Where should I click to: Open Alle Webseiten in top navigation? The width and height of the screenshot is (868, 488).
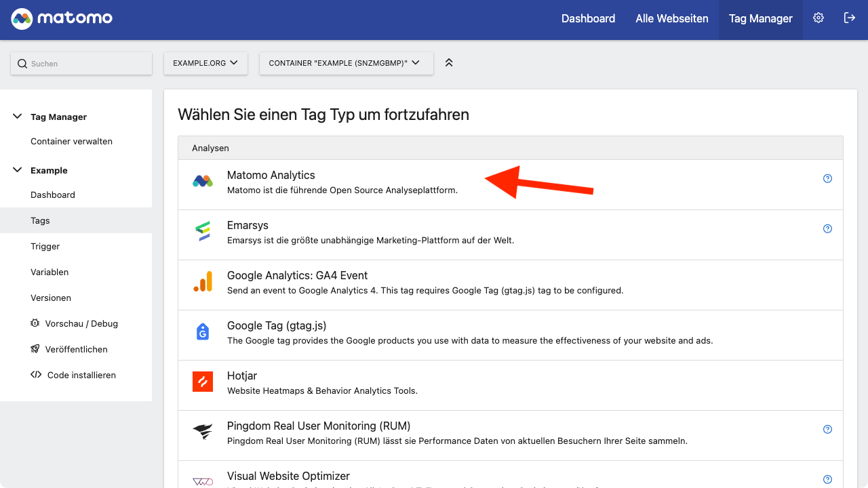(672, 19)
